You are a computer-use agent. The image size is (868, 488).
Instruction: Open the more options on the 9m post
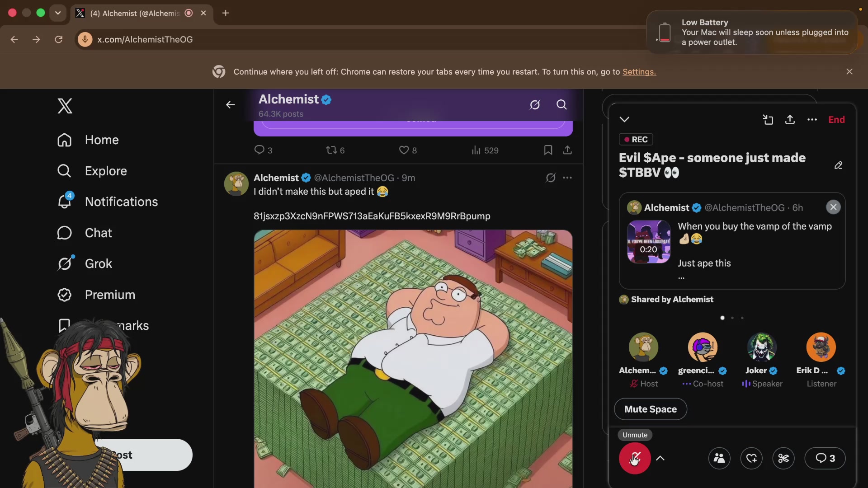tap(567, 178)
